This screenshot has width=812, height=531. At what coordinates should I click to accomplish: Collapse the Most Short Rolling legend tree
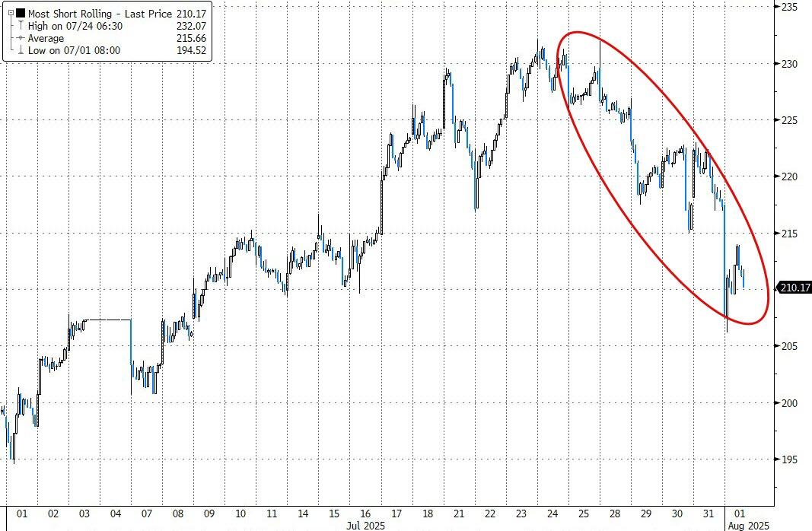pos(11,13)
